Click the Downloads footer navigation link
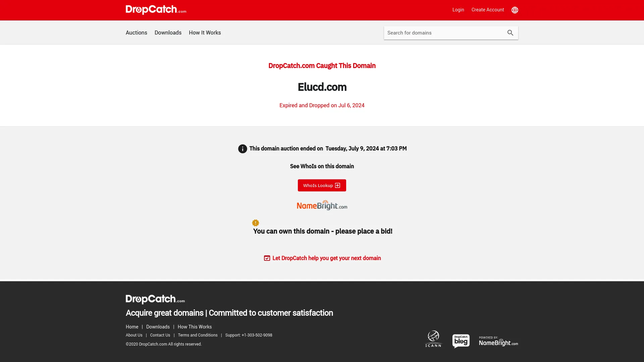 (158, 327)
